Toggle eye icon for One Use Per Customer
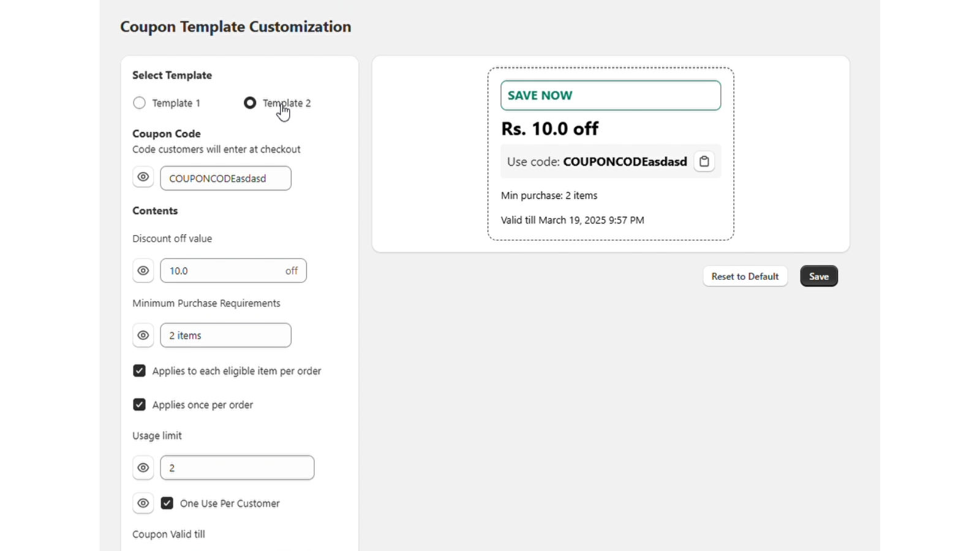Image resolution: width=980 pixels, height=551 pixels. pyautogui.click(x=143, y=503)
